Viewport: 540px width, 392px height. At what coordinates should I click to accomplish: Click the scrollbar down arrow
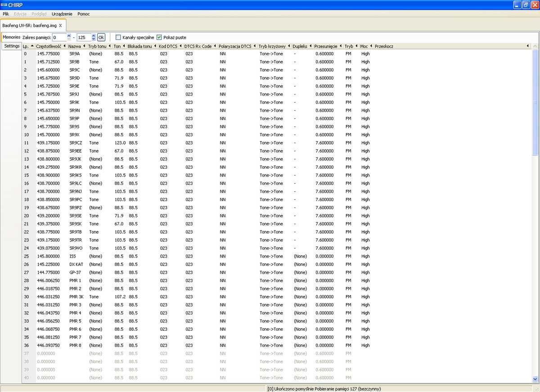535,379
